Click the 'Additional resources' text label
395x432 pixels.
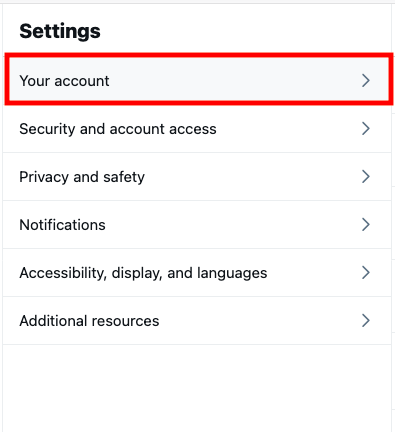pos(89,321)
